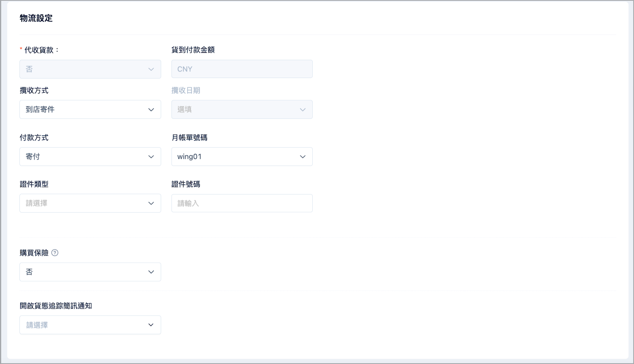Click the 攬收方式 label
634x364 pixels.
(34, 90)
